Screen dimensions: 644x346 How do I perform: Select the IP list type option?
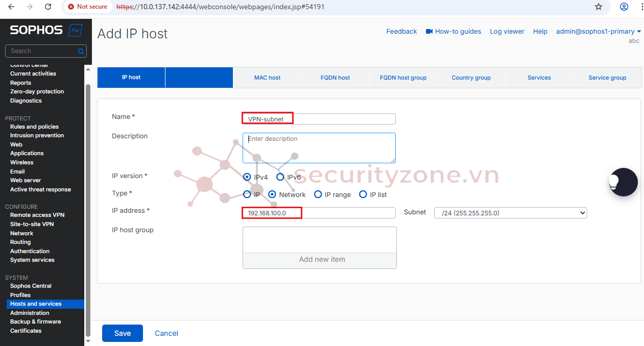363,194
